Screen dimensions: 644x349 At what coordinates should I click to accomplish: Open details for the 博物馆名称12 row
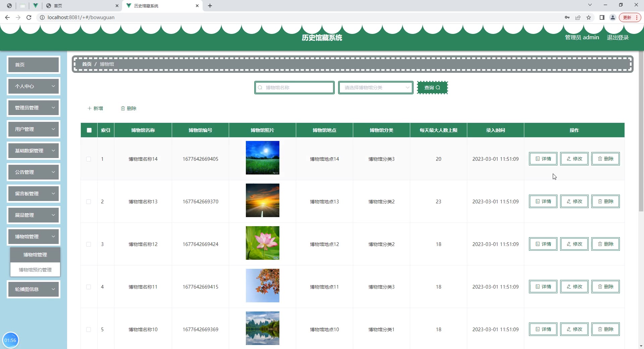543,244
